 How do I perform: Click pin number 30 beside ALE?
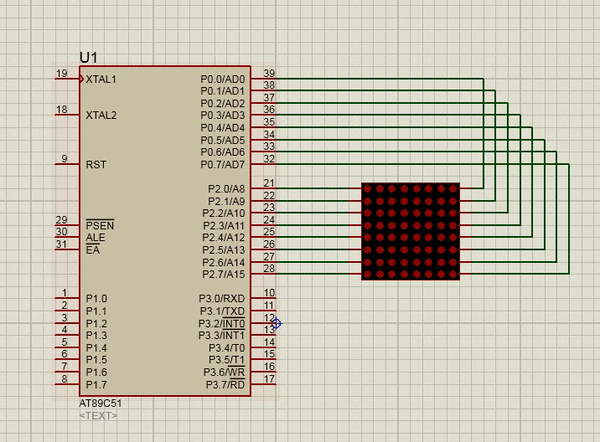point(62,232)
